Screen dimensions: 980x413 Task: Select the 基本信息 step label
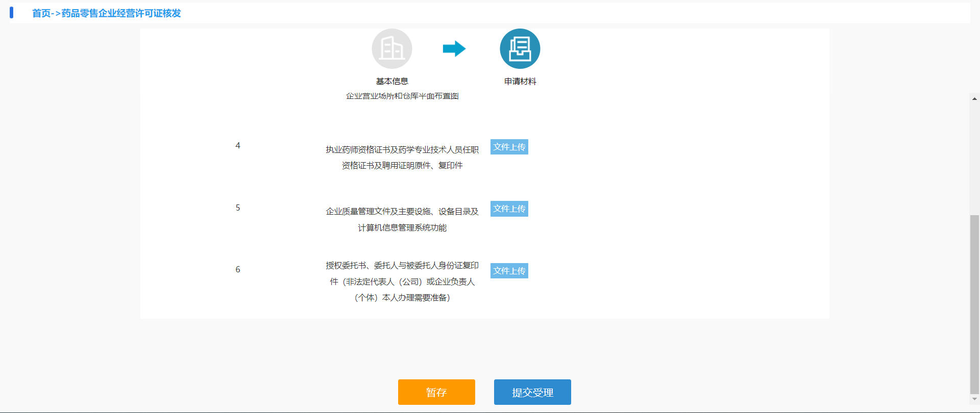pos(392,82)
